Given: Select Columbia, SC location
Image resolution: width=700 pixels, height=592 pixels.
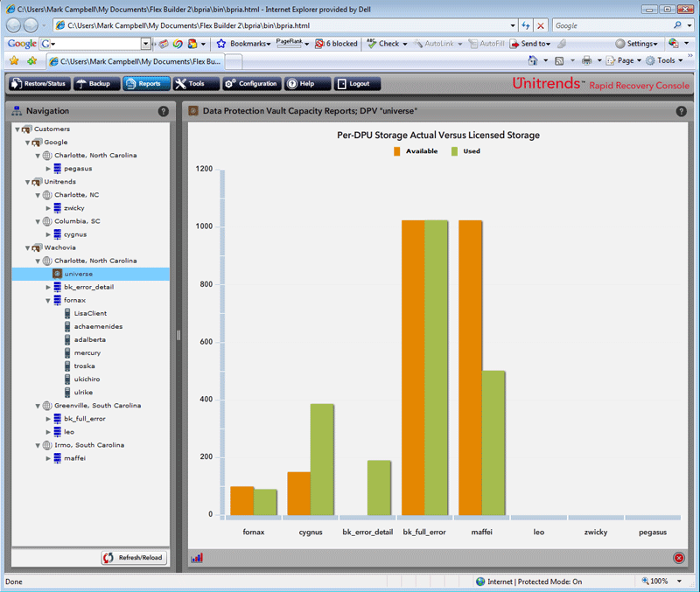Looking at the screenshot, I should 77,221.
